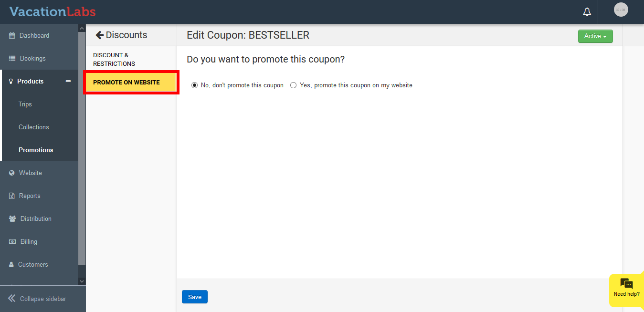The image size is (644, 312).
Task: Open the Need help chat widget
Action: [626, 288]
